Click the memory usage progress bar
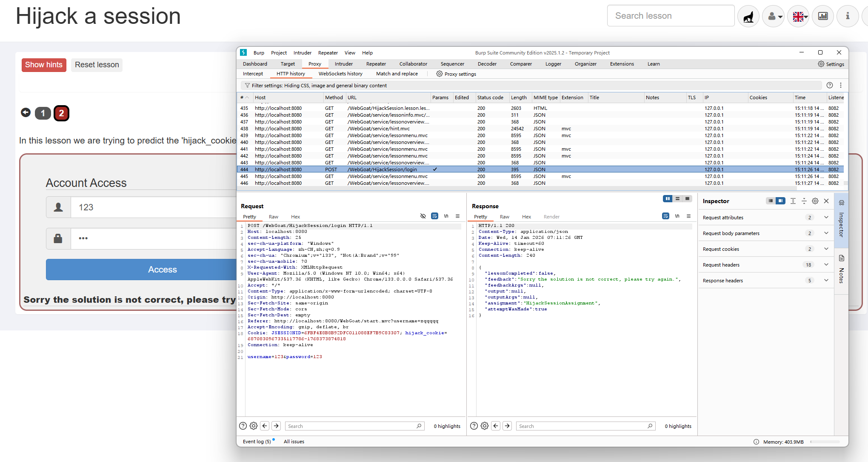868x462 pixels. point(824,442)
